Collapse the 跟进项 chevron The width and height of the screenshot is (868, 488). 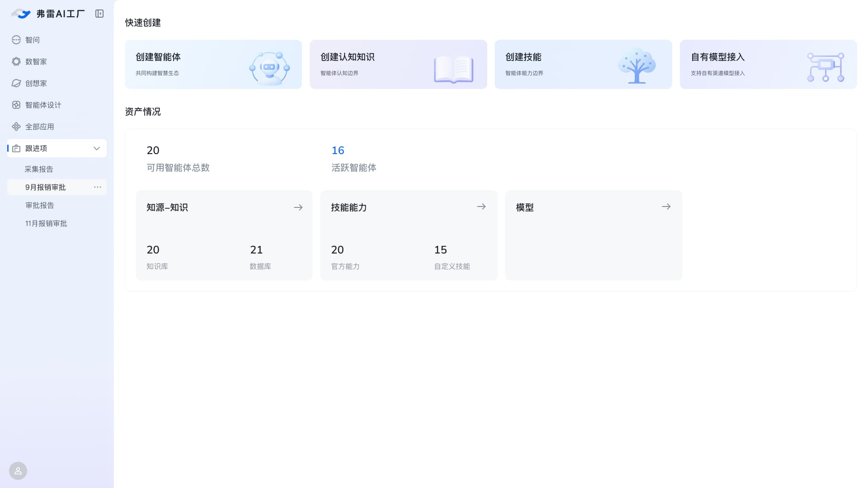(x=96, y=148)
